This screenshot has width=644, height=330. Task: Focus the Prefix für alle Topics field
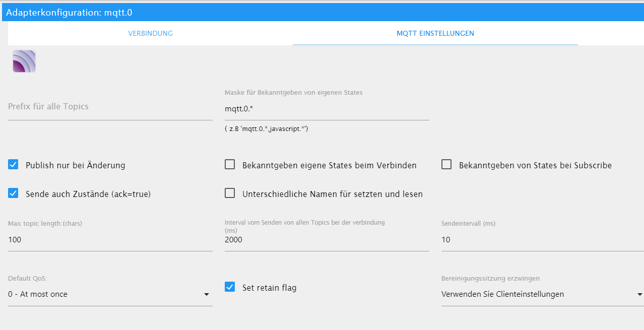(x=110, y=107)
